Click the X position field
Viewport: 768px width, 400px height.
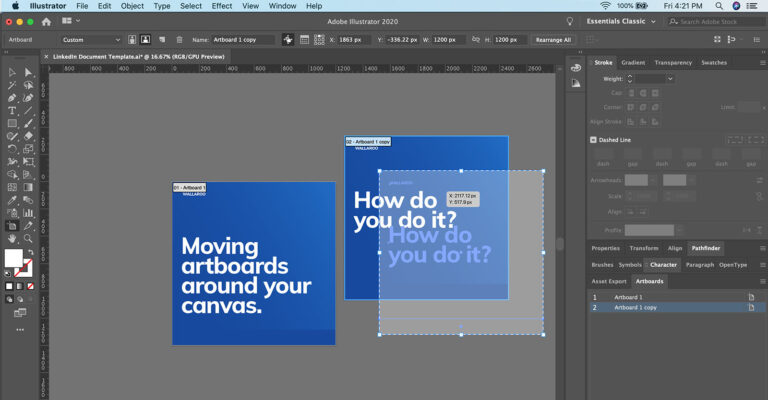pos(353,40)
